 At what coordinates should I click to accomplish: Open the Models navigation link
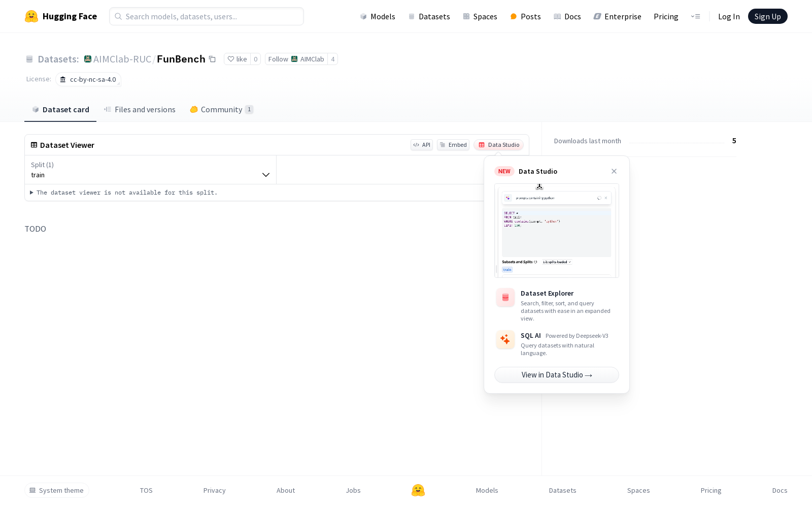378,16
